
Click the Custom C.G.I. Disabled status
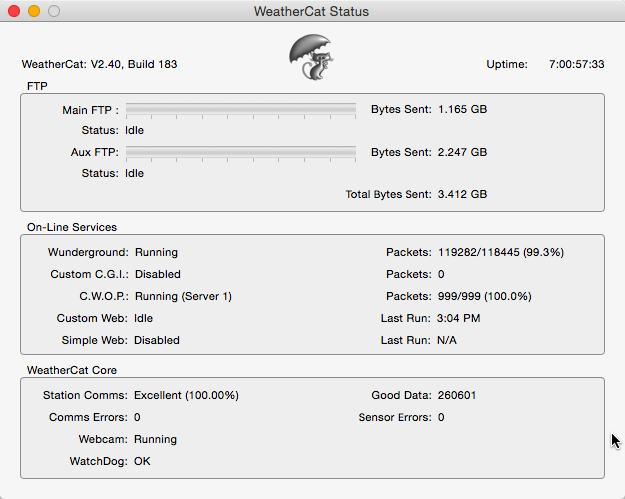(x=158, y=274)
